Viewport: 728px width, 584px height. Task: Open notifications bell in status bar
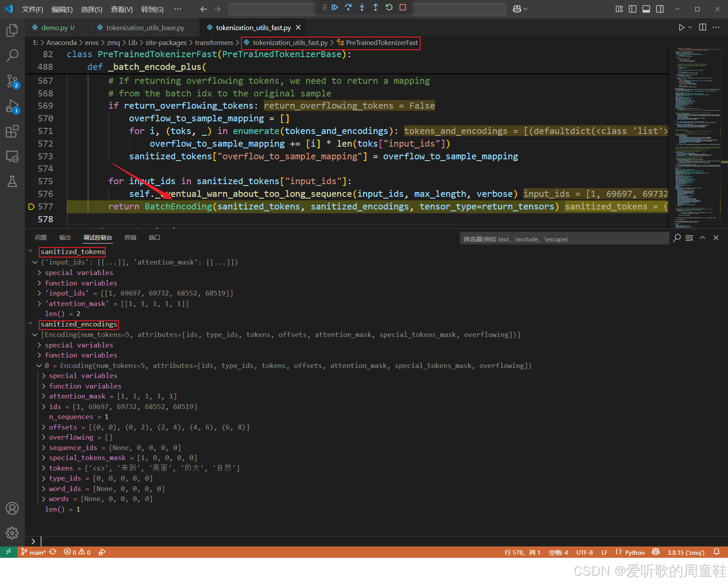(x=717, y=552)
